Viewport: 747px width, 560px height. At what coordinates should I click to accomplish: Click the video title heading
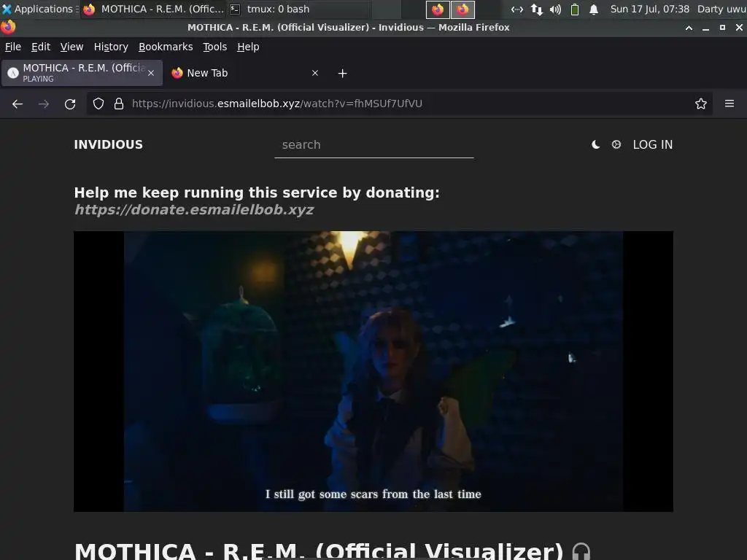[x=319, y=551]
